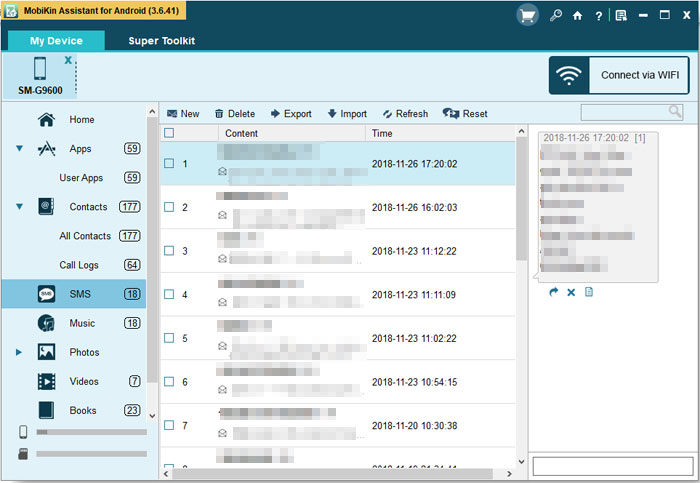Go to the home icon in title bar

click(577, 16)
